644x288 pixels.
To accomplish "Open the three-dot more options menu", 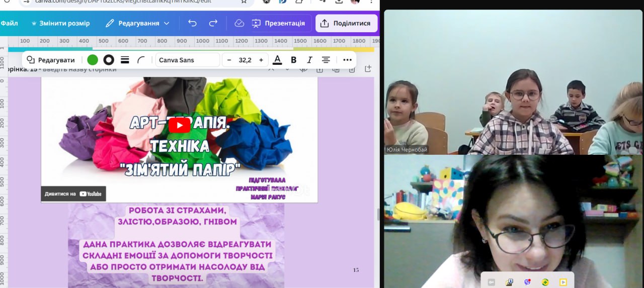I will (348, 60).
